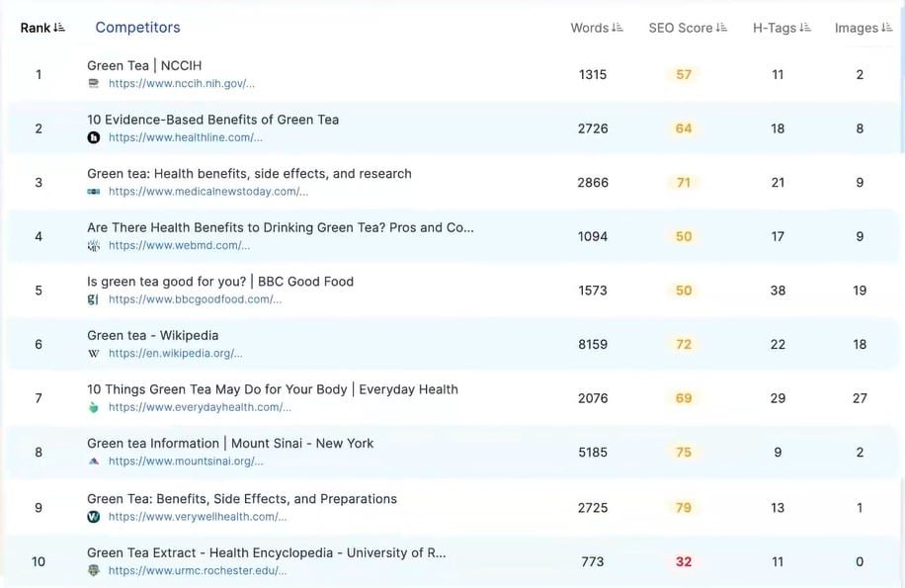Click the Wikipedia W favicon
Screen dimensions: 905x588
(94, 353)
